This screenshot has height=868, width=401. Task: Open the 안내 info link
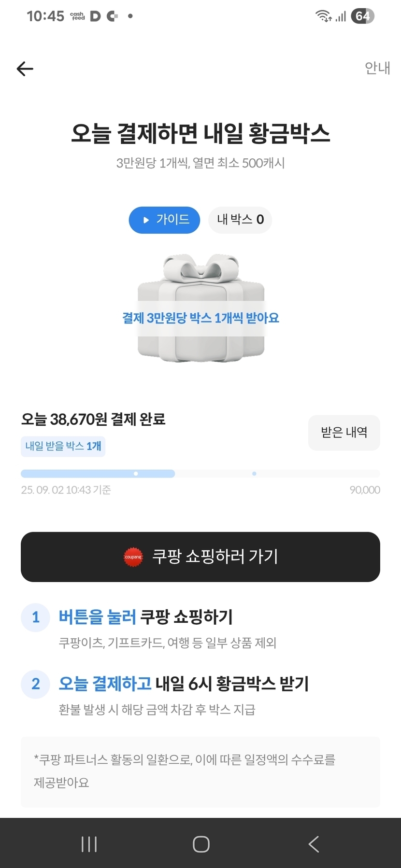(x=377, y=68)
